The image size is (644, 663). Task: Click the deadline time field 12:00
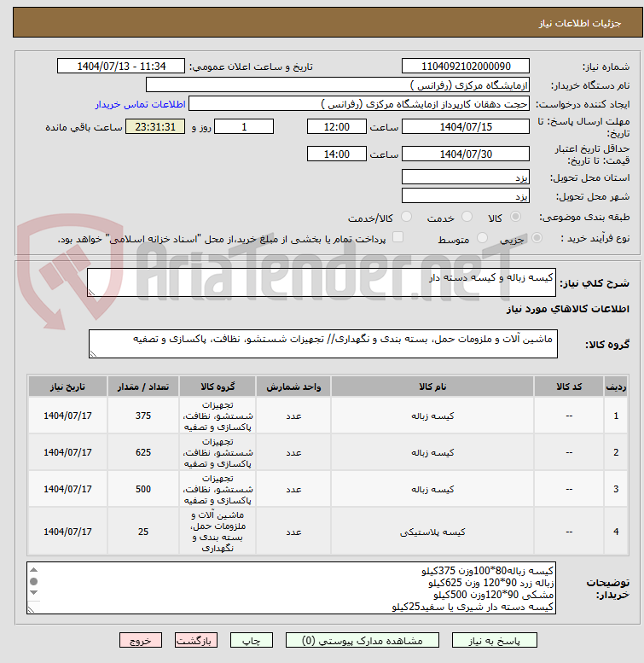[x=336, y=126]
